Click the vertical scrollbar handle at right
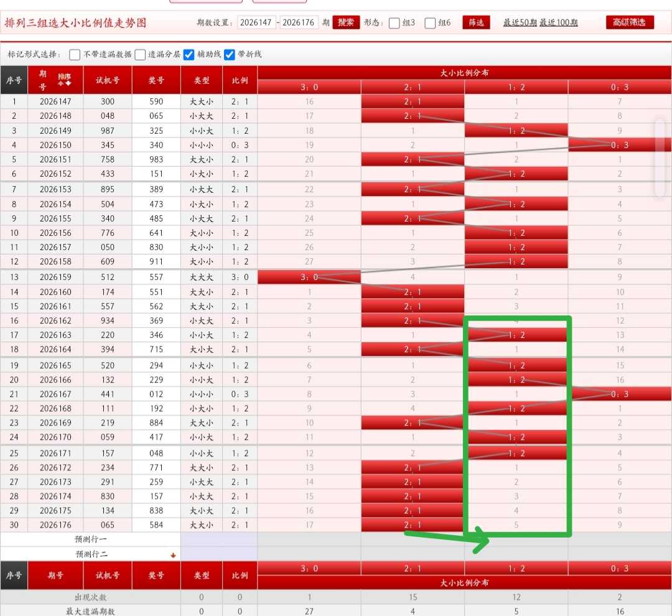672x616 pixels. [x=661, y=159]
